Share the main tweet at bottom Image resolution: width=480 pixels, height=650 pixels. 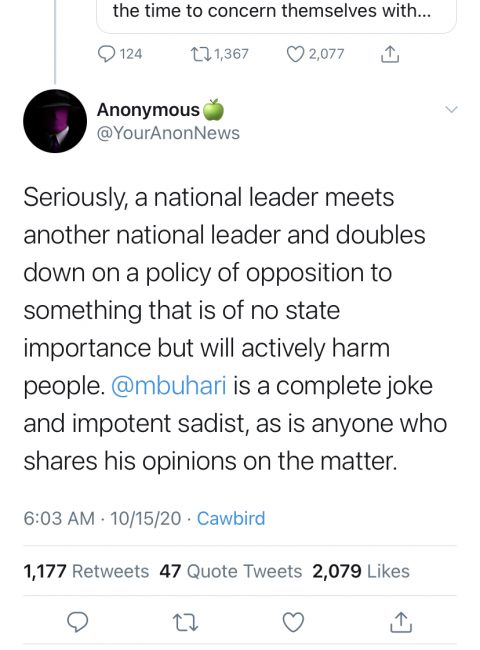point(401,622)
